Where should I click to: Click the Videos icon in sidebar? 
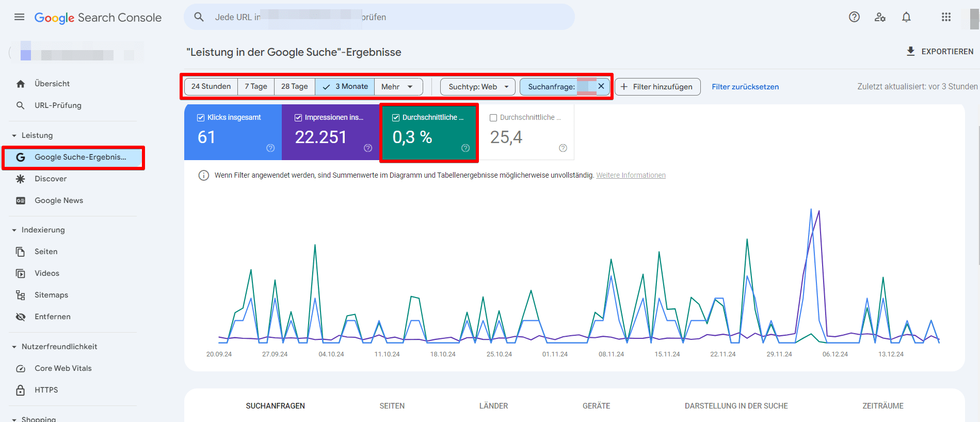point(21,273)
